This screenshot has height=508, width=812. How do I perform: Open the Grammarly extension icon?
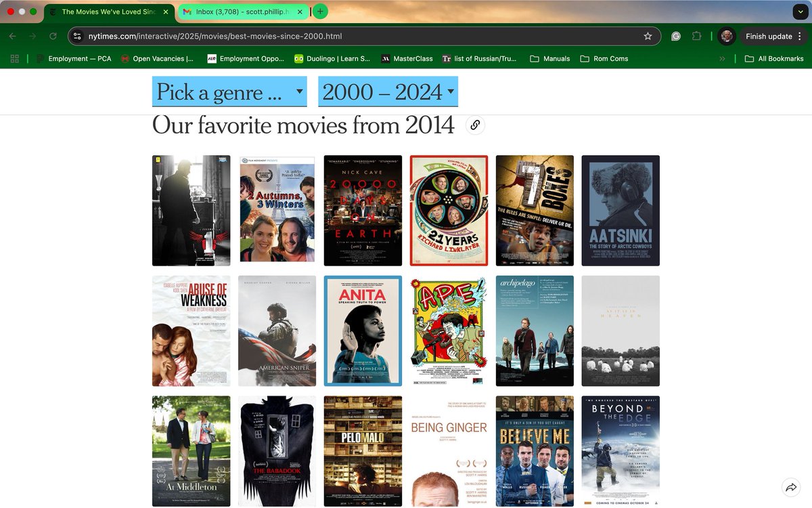[x=676, y=37]
